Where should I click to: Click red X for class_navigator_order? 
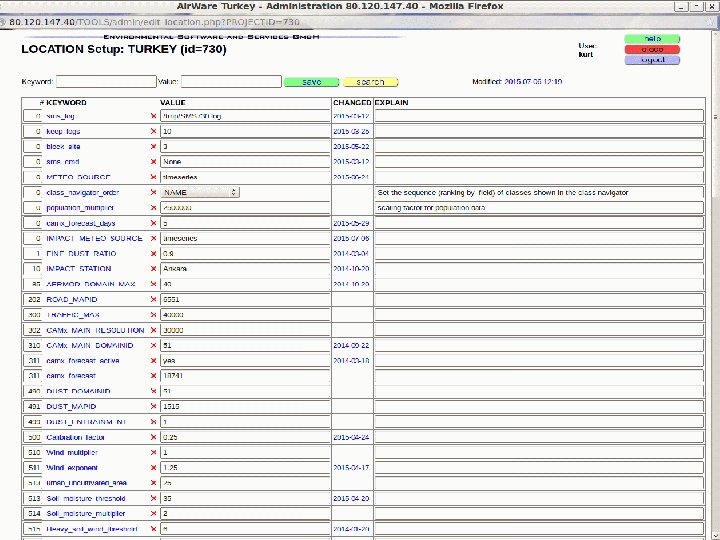point(153,192)
